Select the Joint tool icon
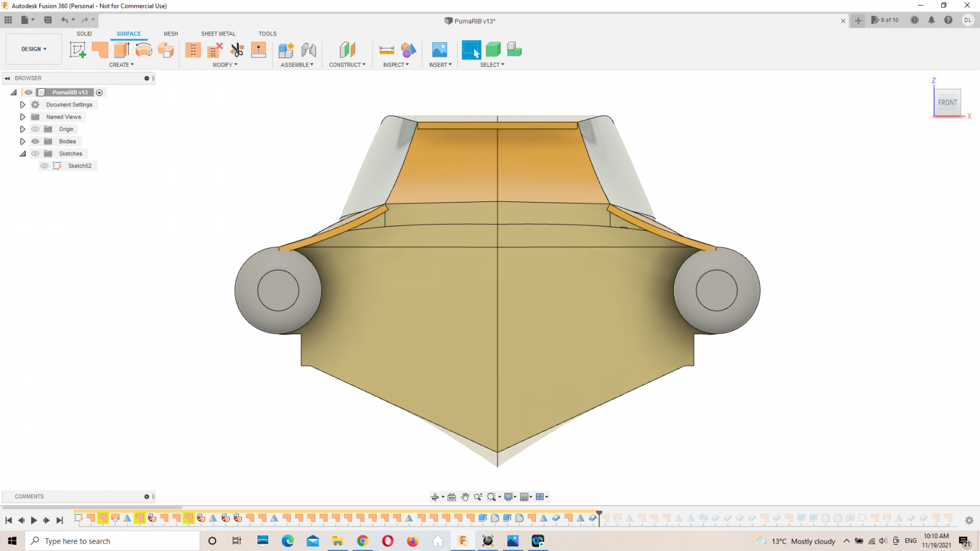The width and height of the screenshot is (980, 551). pos(309,50)
